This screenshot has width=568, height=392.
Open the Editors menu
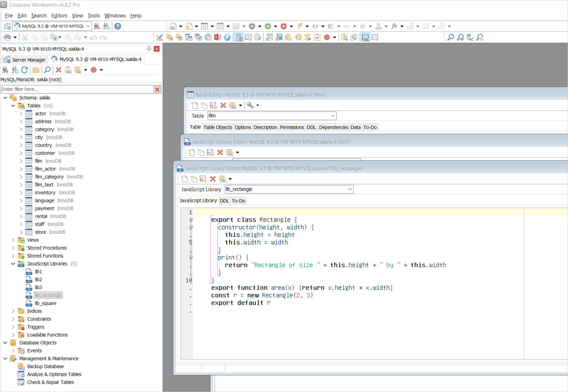click(59, 15)
